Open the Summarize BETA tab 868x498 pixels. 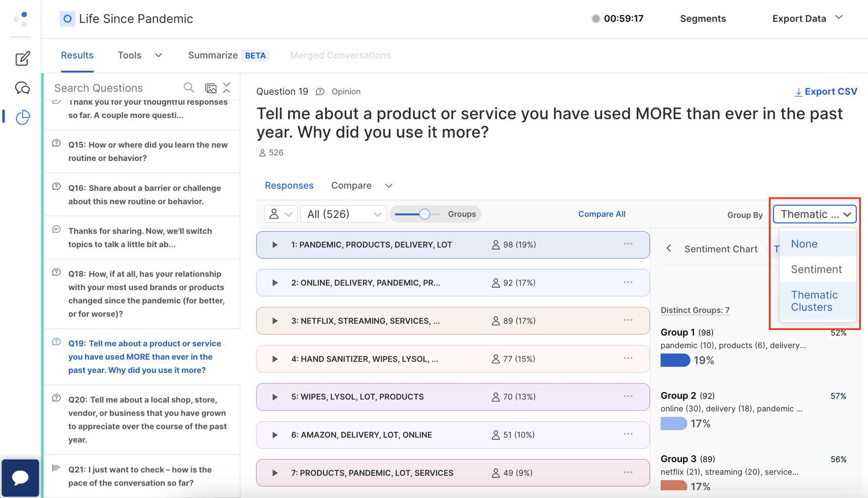pyautogui.click(x=213, y=55)
